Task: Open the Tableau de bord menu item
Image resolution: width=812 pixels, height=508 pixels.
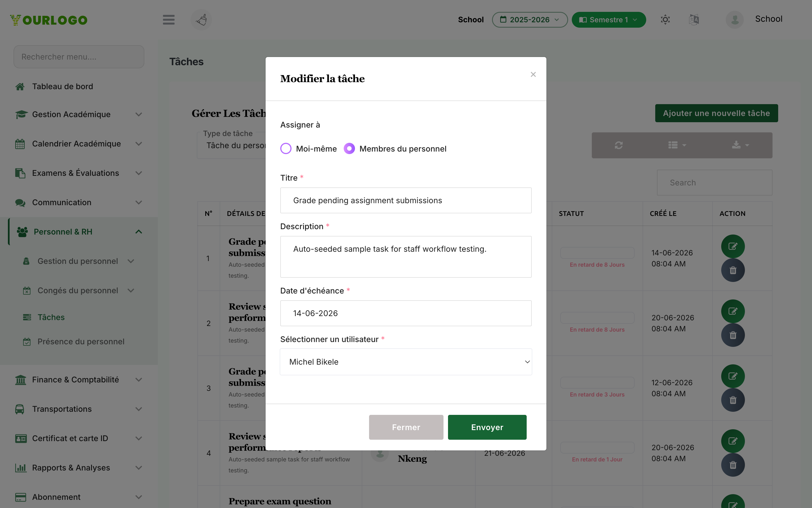Action: click(62, 86)
